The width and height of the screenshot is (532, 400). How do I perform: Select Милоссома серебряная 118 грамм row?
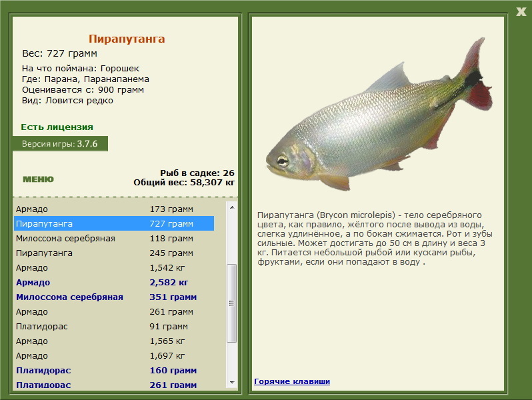click(114, 239)
